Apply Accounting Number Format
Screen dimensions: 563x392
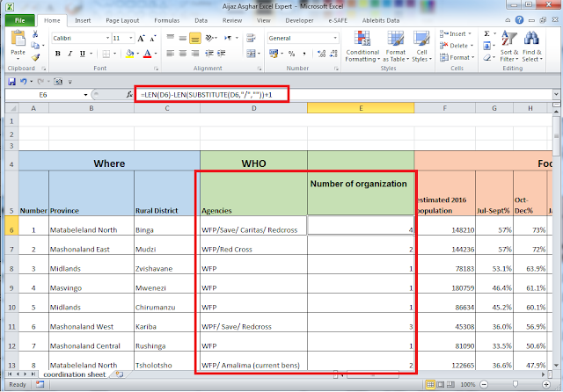(274, 54)
